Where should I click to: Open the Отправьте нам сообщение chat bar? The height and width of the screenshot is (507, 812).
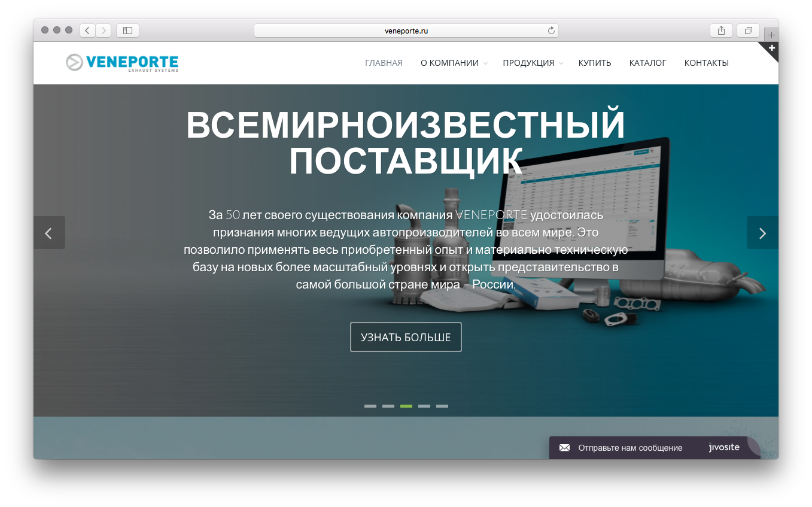point(655,448)
